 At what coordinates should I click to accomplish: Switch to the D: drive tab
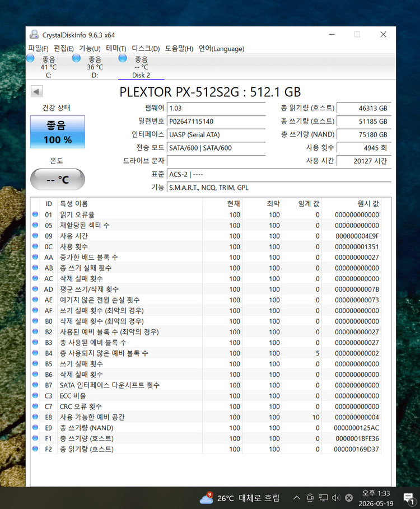click(95, 67)
